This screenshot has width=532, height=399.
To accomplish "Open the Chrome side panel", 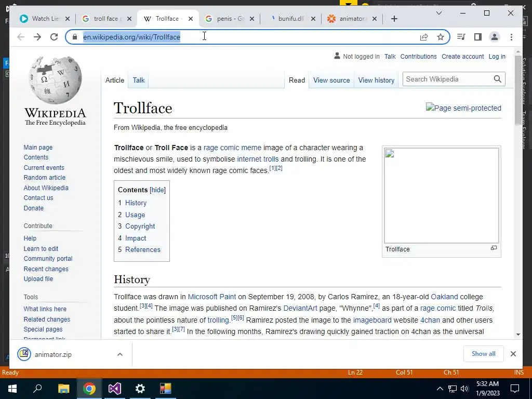I will point(478,37).
